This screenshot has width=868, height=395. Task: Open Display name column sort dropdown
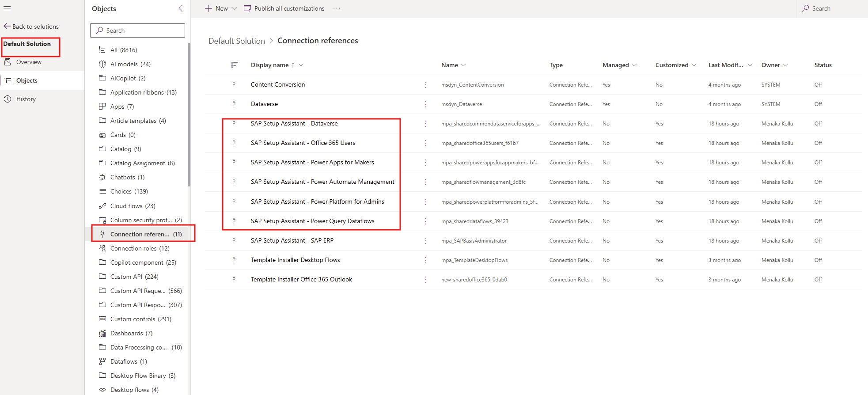[x=301, y=65]
